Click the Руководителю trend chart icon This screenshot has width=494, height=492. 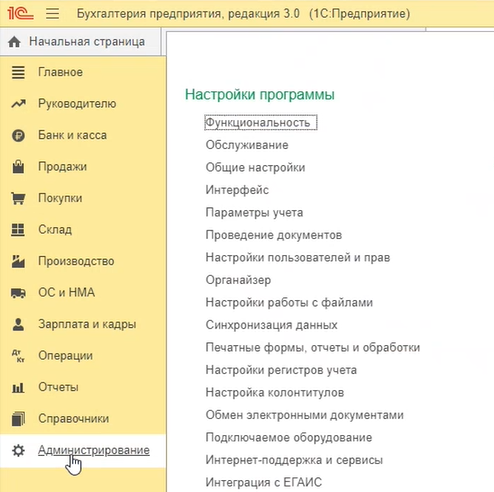point(18,104)
